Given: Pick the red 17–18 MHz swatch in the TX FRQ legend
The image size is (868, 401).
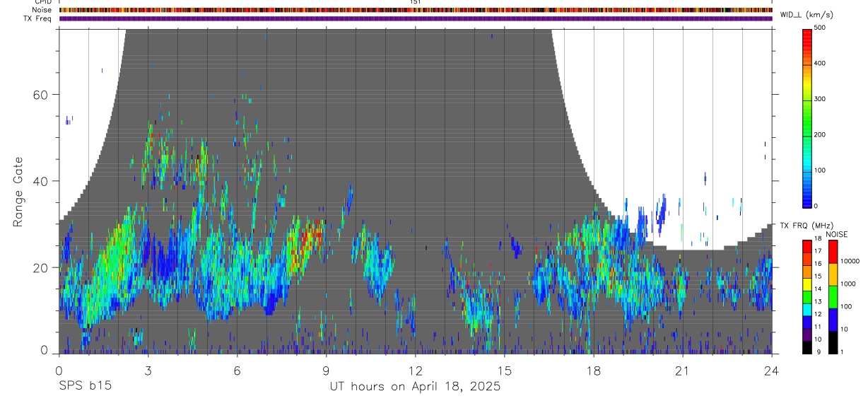Looking at the screenshot, I should 807,247.
